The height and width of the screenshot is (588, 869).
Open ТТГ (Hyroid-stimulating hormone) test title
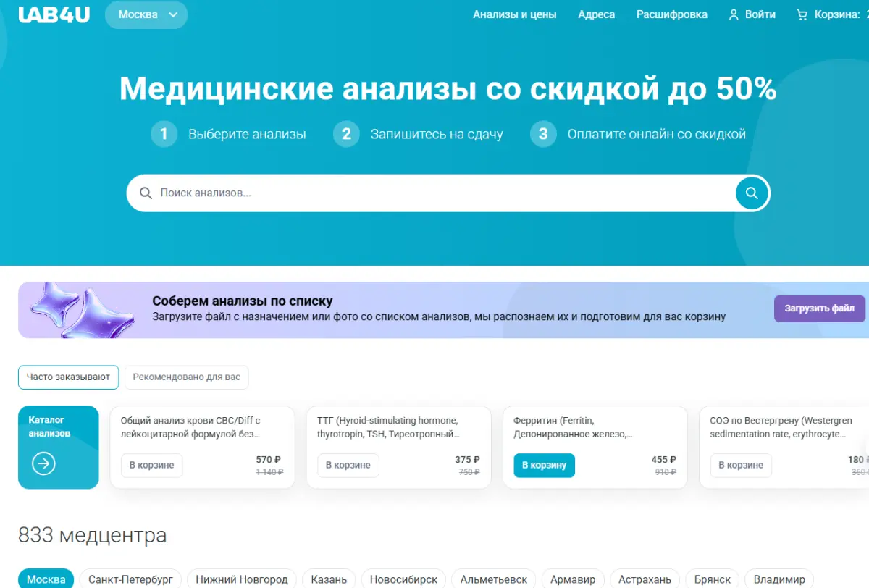tap(389, 427)
